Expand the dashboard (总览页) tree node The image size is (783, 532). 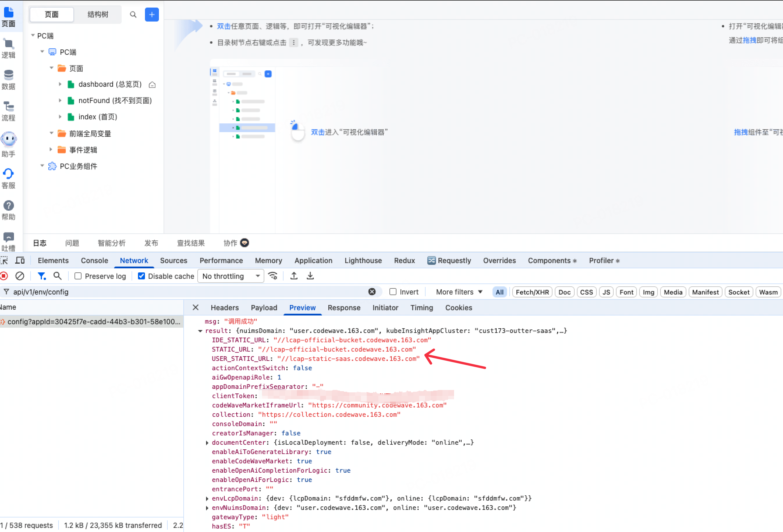click(60, 84)
